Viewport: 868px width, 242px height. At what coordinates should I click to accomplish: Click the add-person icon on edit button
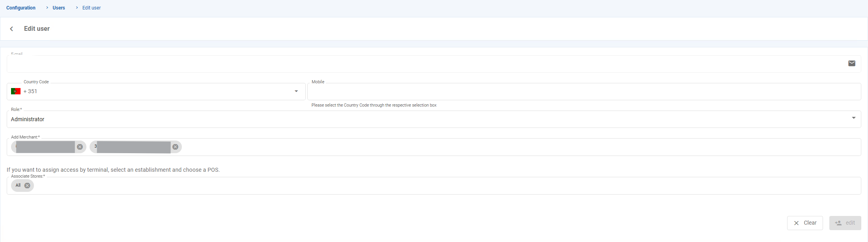point(838,223)
